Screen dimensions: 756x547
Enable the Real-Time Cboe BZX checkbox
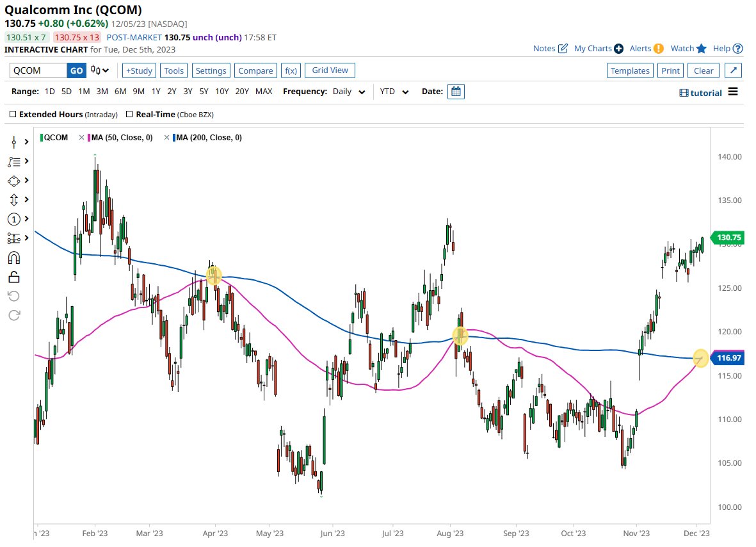coord(129,114)
